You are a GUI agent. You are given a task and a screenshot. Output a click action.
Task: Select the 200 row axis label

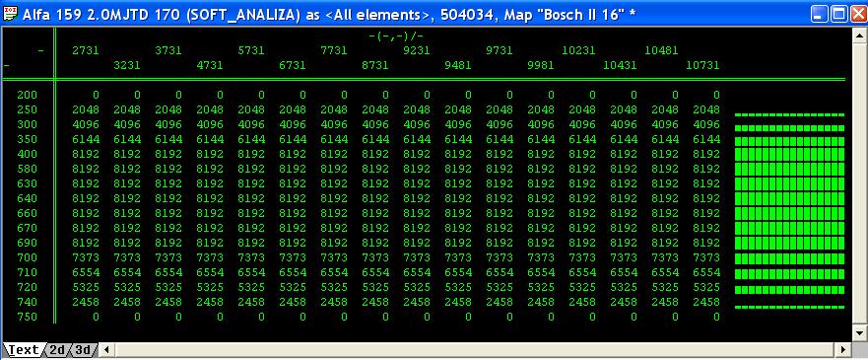tap(28, 95)
